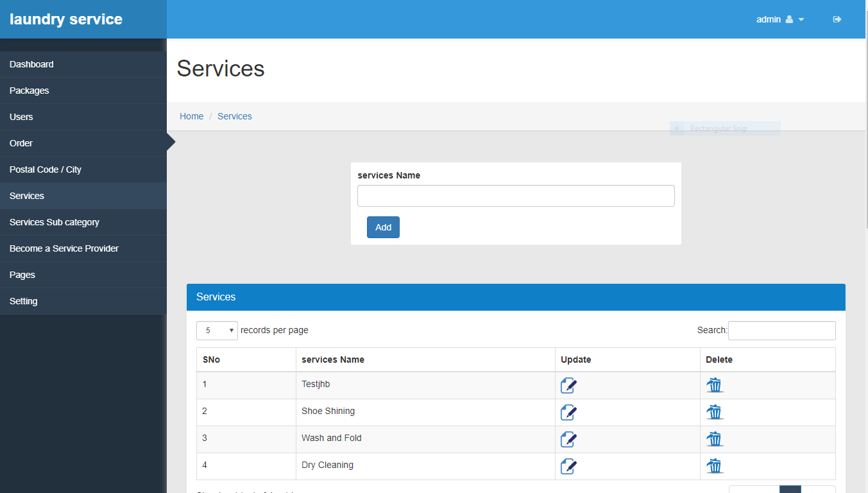Click edit icon for Testjhb service
This screenshot has width=868, height=493.
pyautogui.click(x=568, y=385)
